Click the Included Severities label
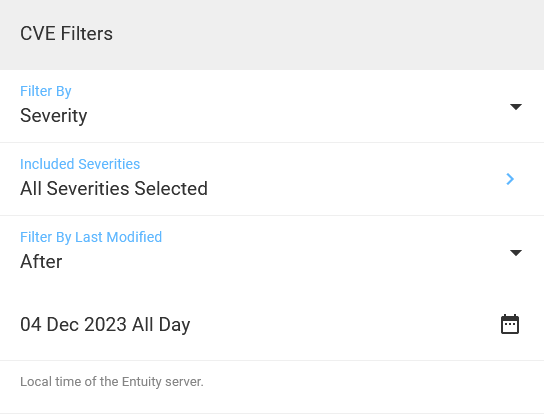Image resolution: width=544 pixels, height=414 pixels. click(x=80, y=164)
